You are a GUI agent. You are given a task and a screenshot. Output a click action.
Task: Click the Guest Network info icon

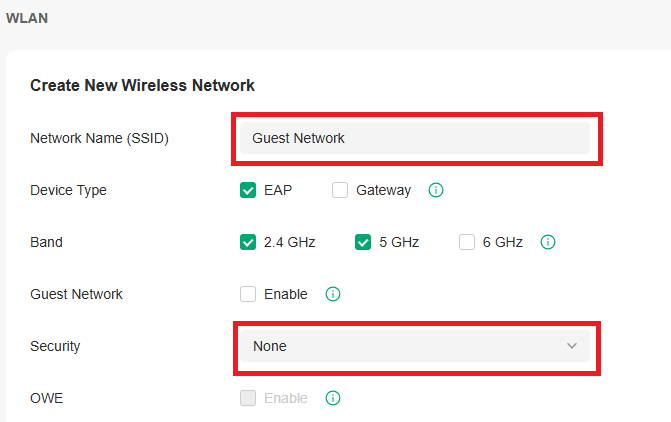pos(333,294)
